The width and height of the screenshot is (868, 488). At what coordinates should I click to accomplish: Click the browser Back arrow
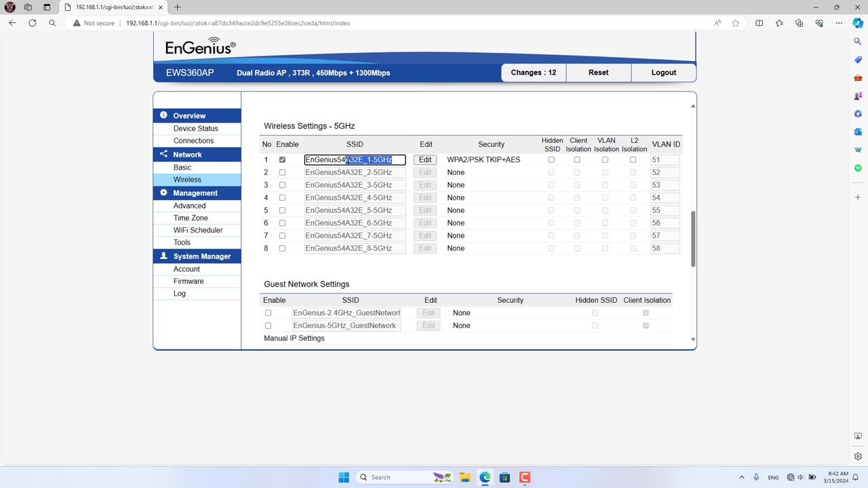(x=12, y=23)
